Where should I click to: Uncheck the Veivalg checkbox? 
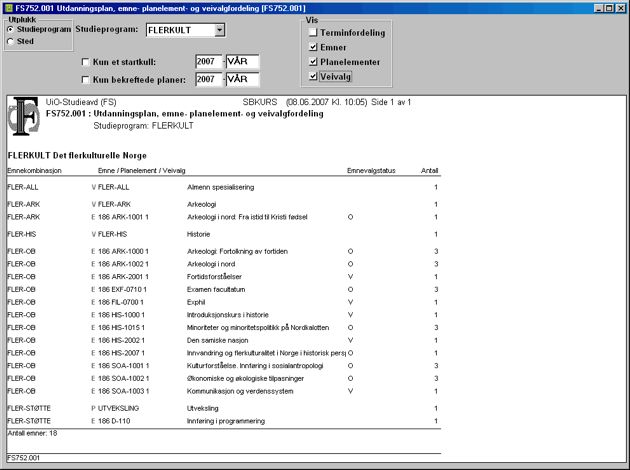(x=313, y=76)
